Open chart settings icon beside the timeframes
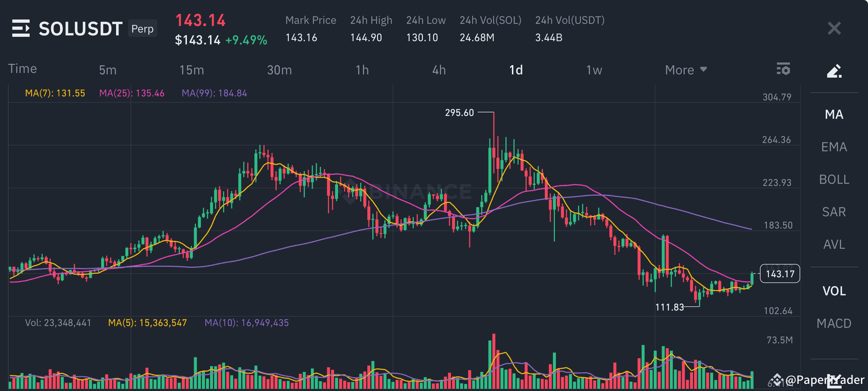The width and height of the screenshot is (868, 391). (x=783, y=69)
